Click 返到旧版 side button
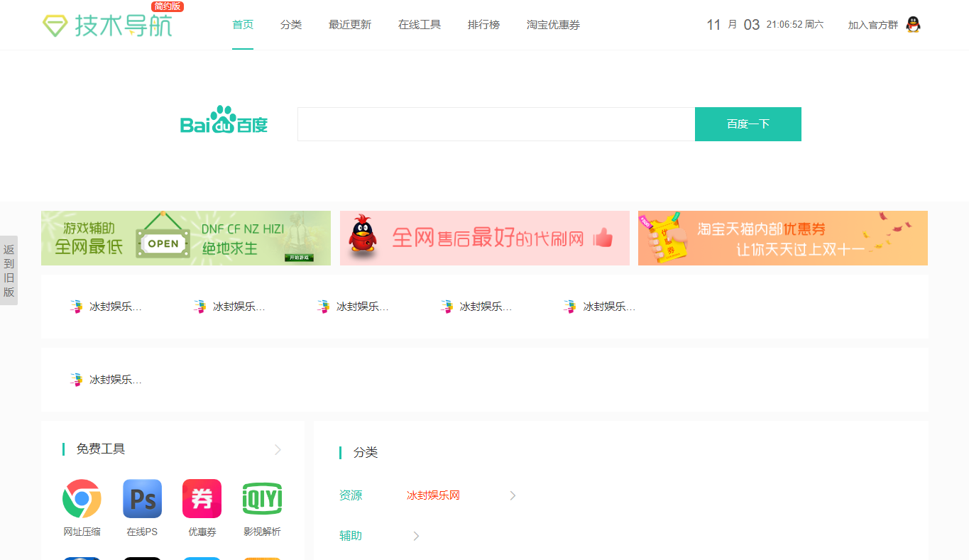The image size is (969, 560). tap(9, 270)
